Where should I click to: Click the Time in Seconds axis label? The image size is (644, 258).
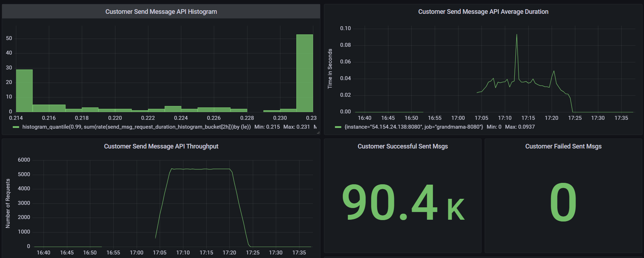click(x=330, y=69)
